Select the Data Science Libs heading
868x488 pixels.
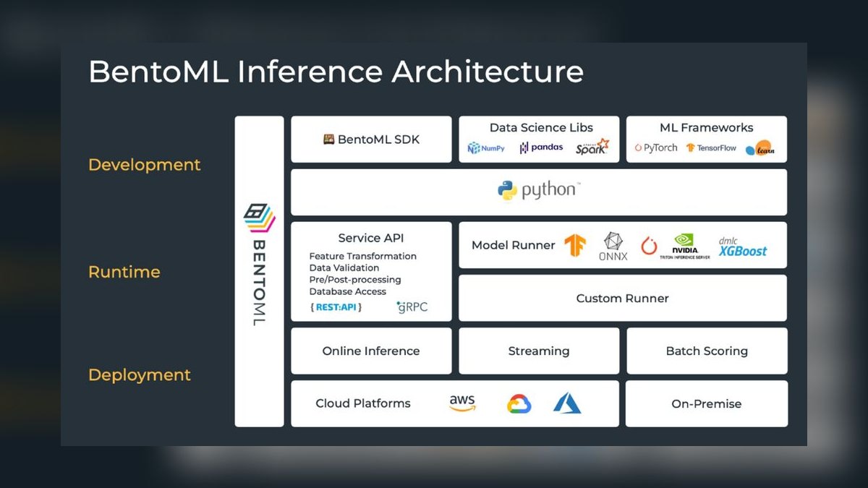coord(541,128)
